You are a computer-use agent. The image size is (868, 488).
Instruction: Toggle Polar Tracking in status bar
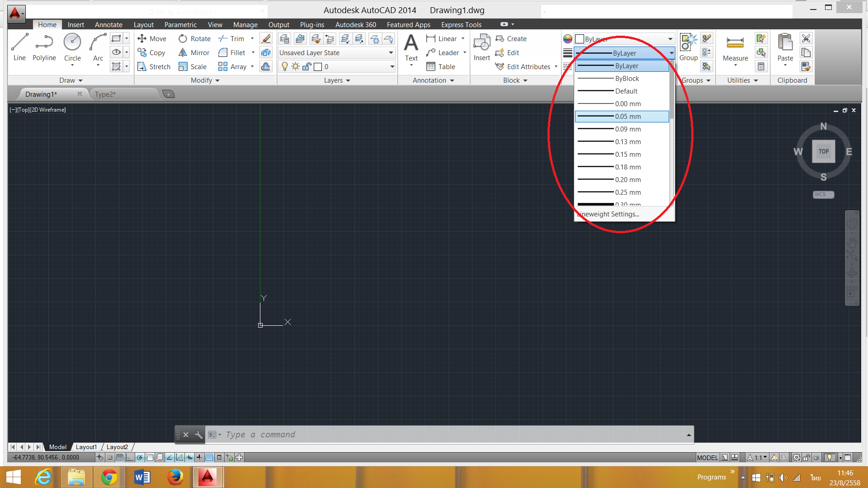(140, 457)
